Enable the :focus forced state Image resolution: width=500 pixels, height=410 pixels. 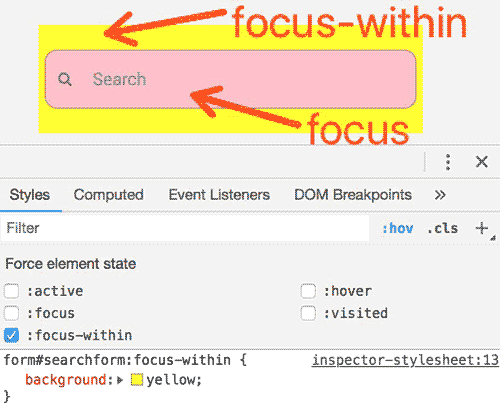pos(11,313)
